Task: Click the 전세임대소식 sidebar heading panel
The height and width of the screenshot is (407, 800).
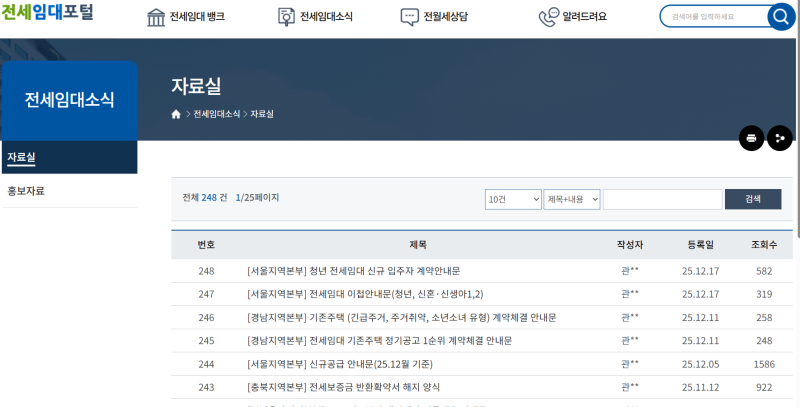Action: coord(69,100)
